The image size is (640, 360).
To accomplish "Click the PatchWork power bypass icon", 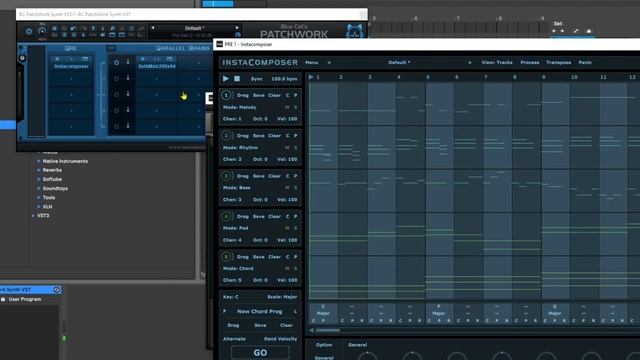I will (x=29, y=31).
